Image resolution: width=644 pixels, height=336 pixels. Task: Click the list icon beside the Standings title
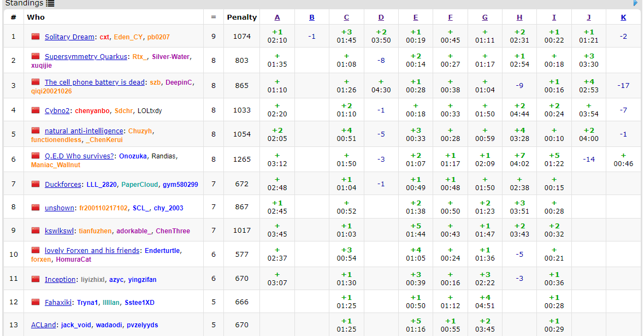pyautogui.click(x=50, y=3)
